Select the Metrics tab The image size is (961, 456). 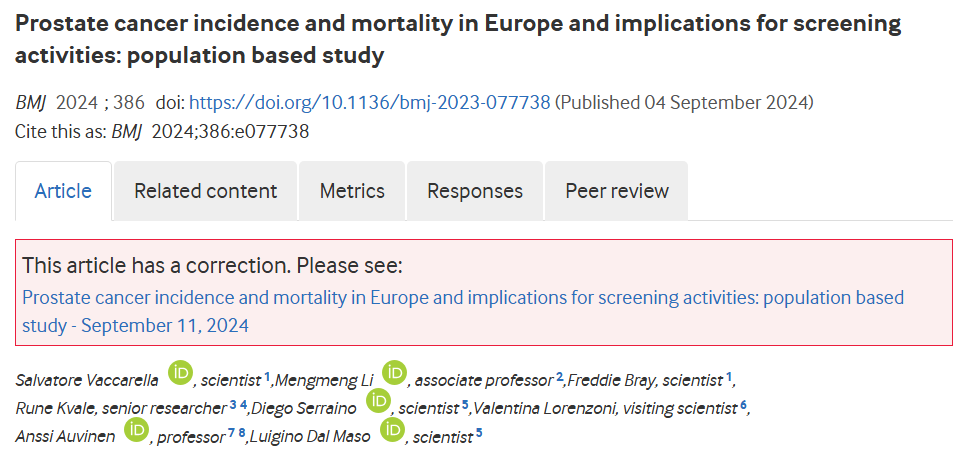click(352, 191)
